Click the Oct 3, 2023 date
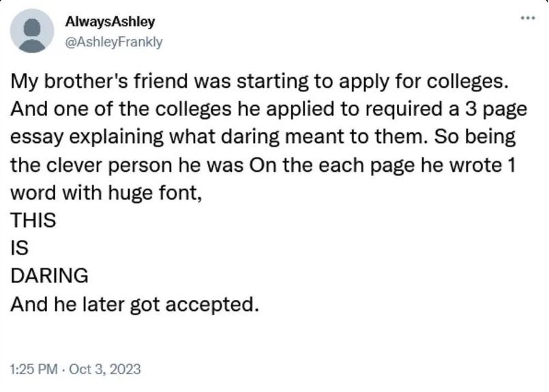This screenshot has height=392, width=549. click(x=106, y=369)
